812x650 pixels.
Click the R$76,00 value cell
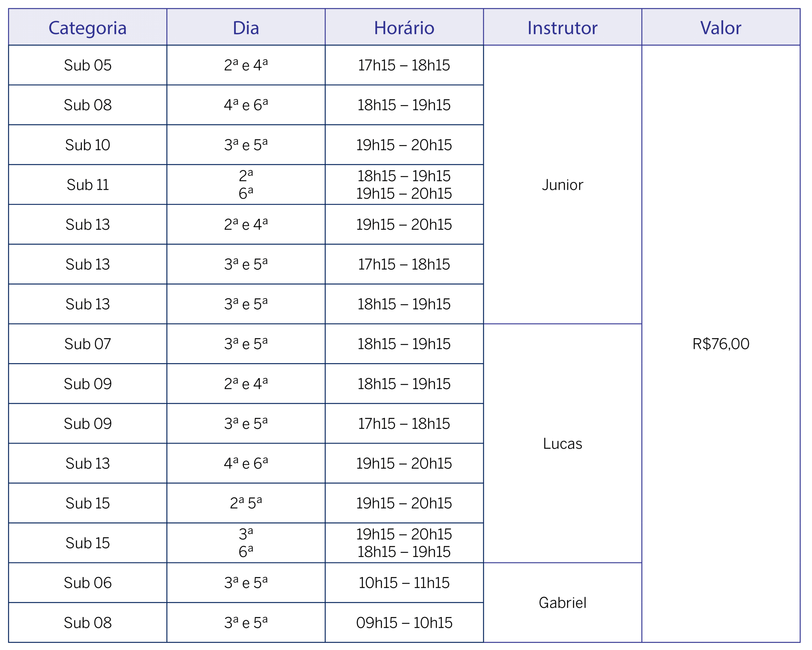click(720, 344)
